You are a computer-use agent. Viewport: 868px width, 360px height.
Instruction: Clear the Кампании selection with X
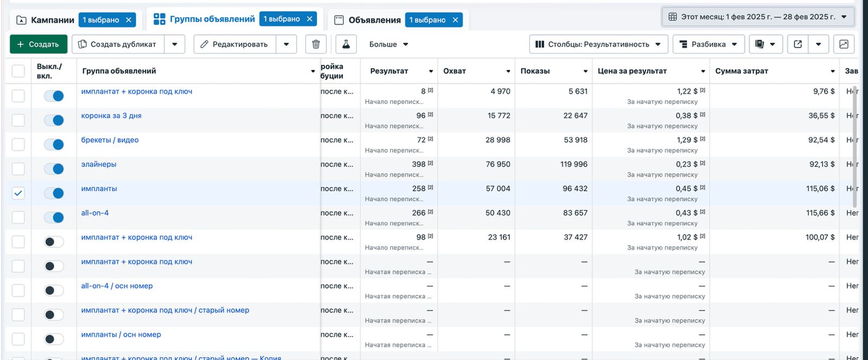(129, 20)
